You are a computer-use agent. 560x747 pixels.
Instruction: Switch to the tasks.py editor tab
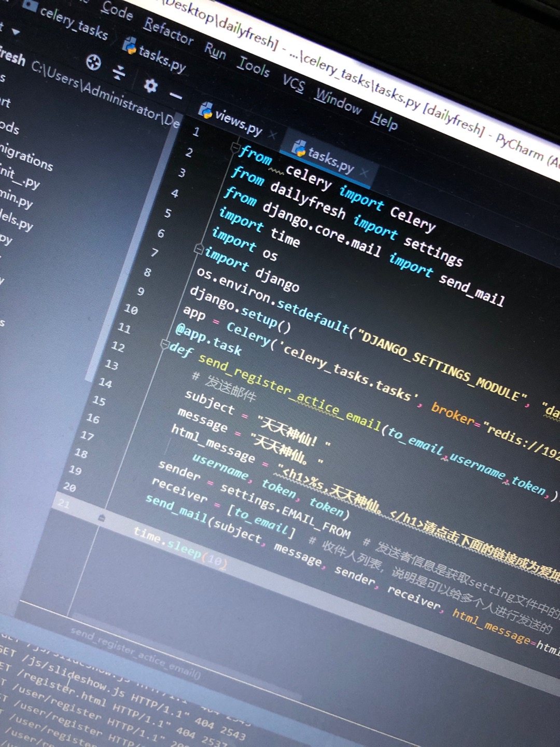331,160
